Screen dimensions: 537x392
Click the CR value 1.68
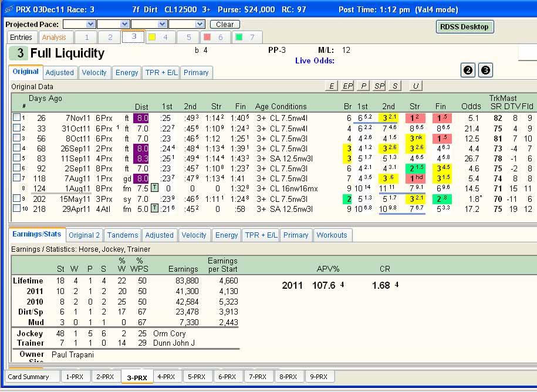coord(381,285)
